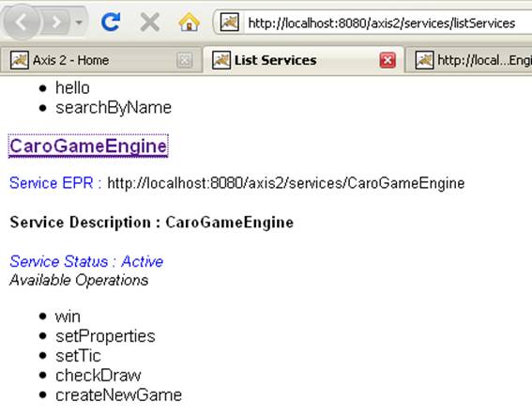This screenshot has width=532, height=417.
Task: Click the site favicon in the address bar
Action: [229, 23]
